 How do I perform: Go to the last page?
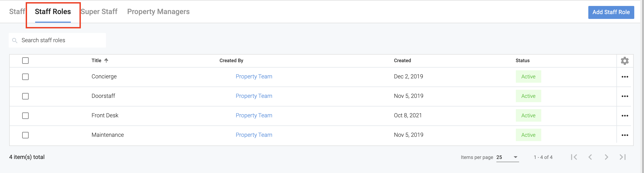[x=623, y=157]
